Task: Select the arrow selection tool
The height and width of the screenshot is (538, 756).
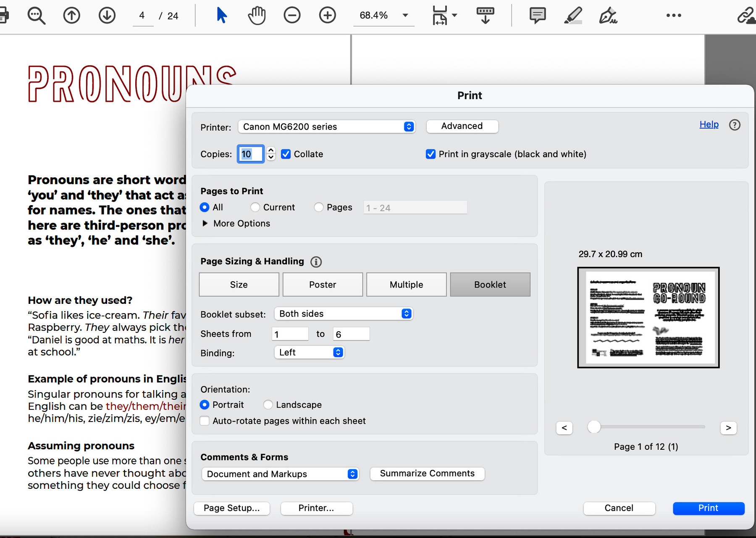Action: point(222,16)
